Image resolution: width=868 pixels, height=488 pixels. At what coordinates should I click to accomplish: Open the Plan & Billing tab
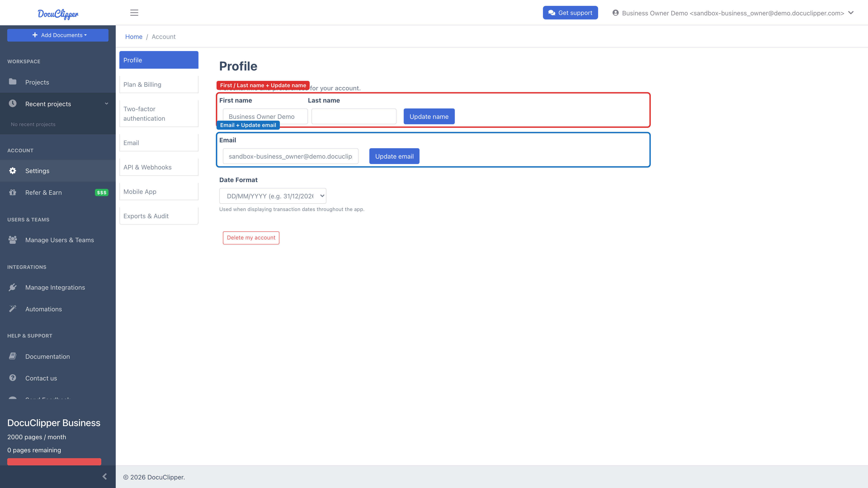point(159,84)
